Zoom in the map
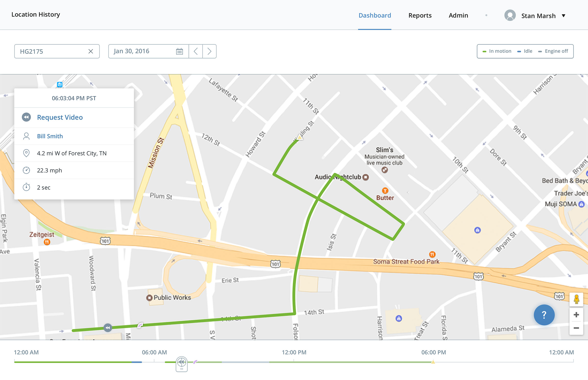 (x=576, y=315)
